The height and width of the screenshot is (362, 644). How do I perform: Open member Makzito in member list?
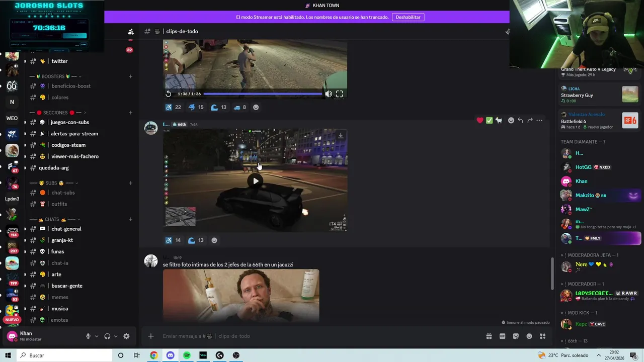coord(600,195)
